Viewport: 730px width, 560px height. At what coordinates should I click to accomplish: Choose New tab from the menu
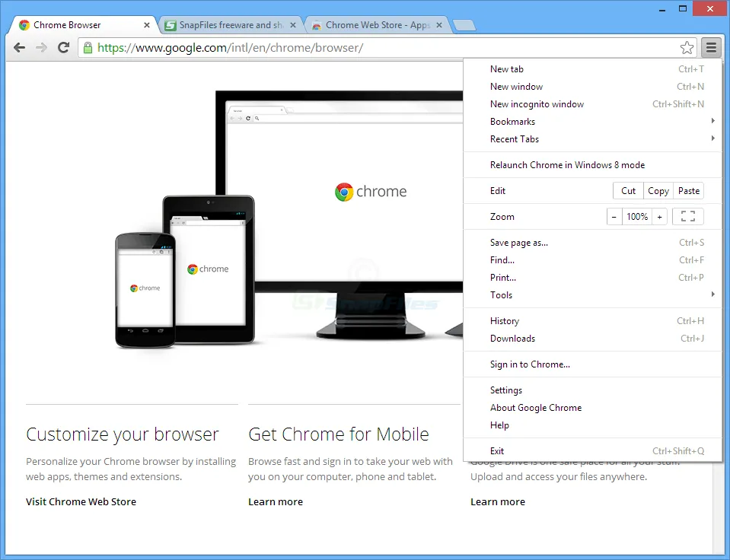(593, 69)
